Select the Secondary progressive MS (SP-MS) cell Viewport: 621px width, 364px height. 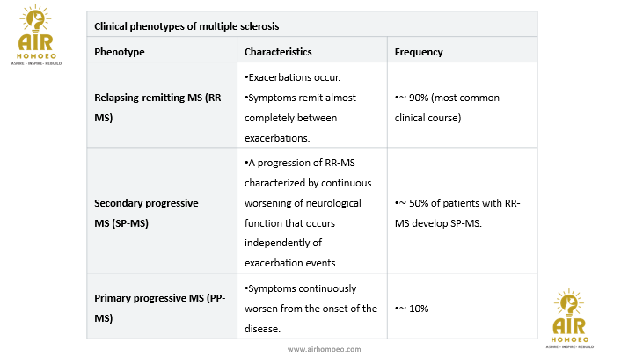coord(146,213)
